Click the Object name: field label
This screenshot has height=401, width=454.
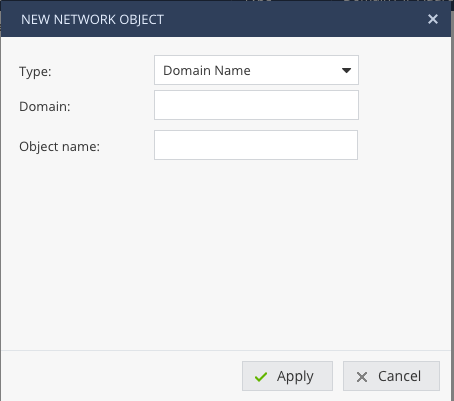(59, 147)
